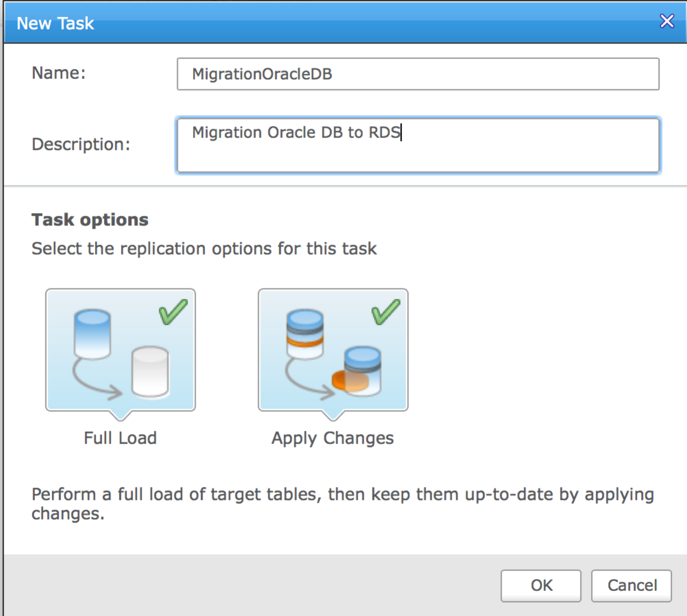Click the green checkmark on Apply Changes
This screenshot has height=616, width=687.
[x=386, y=312]
